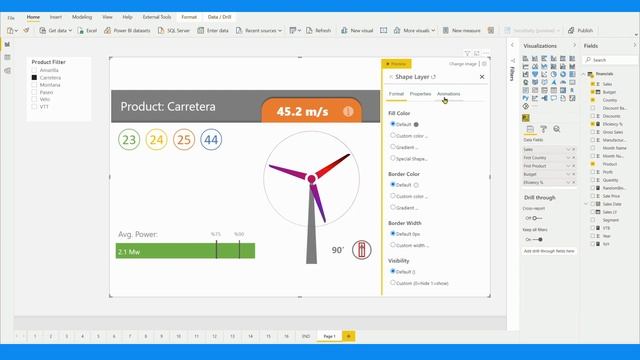Image resolution: width=640 pixels, height=360 pixels.
Task: Collapse the Fields pane chevron
Action: [635, 46]
